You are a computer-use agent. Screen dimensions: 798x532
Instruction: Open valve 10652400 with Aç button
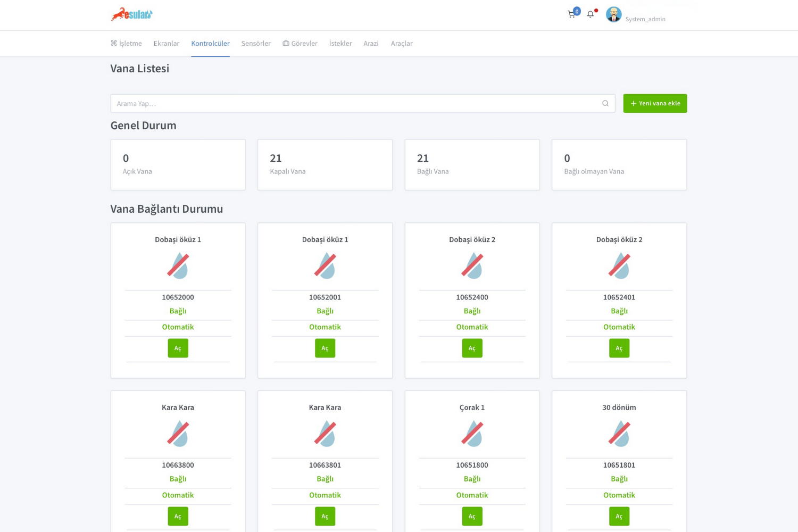tap(472, 348)
